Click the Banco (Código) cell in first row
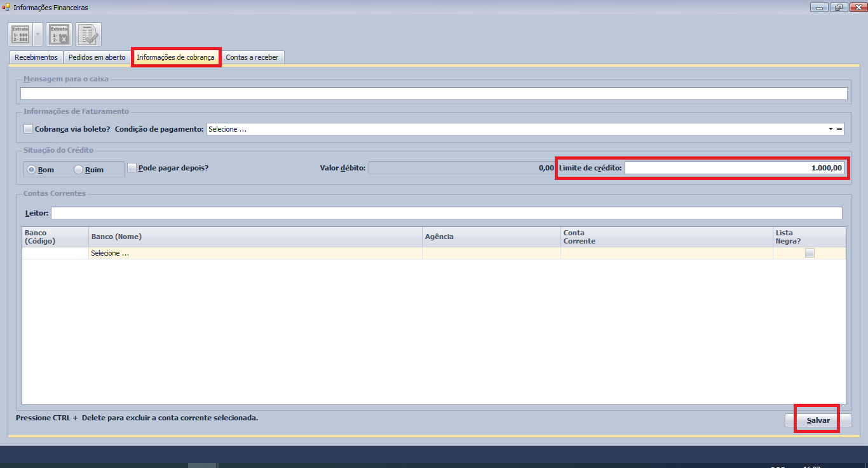868x468 pixels. (55, 253)
